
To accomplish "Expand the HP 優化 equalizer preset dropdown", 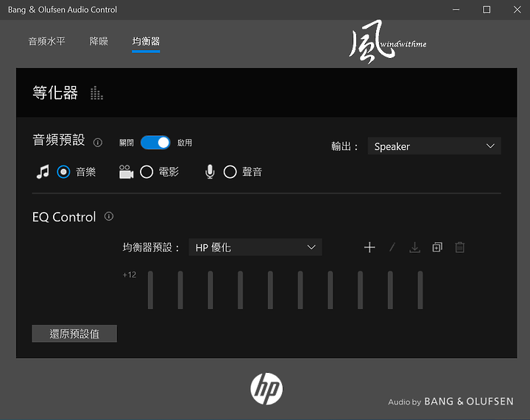I will pos(255,247).
